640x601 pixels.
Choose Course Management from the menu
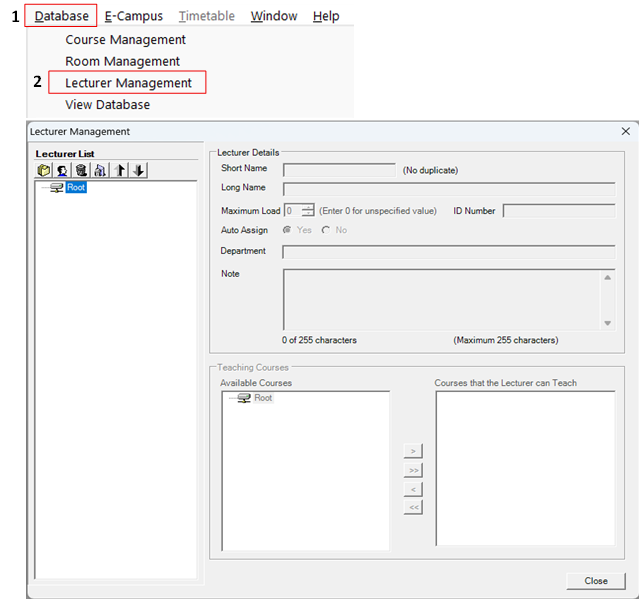click(125, 40)
